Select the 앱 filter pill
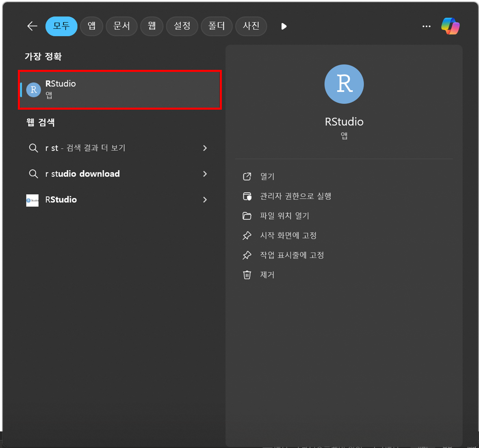479x448 pixels. tap(91, 26)
